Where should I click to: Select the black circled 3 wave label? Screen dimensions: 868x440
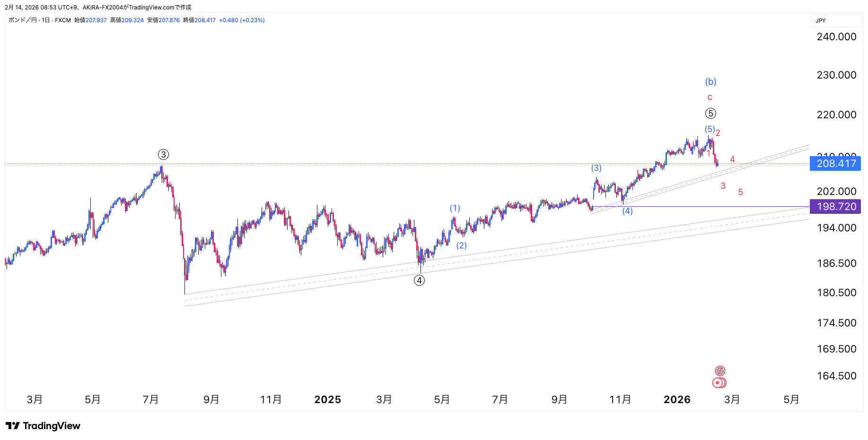pyautogui.click(x=163, y=155)
